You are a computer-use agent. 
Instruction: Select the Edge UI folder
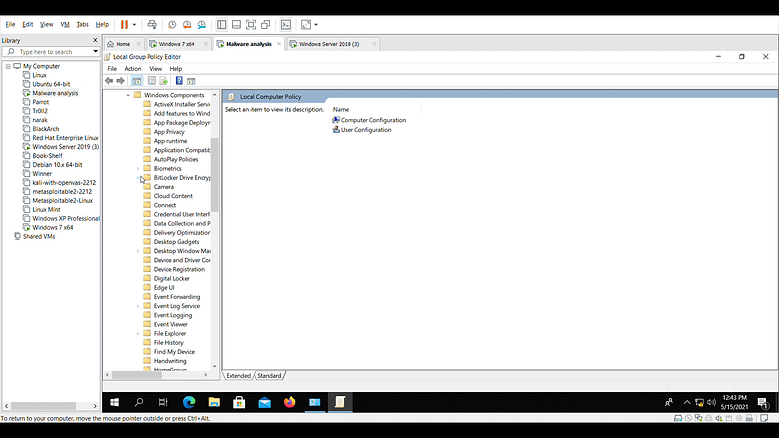[164, 288]
